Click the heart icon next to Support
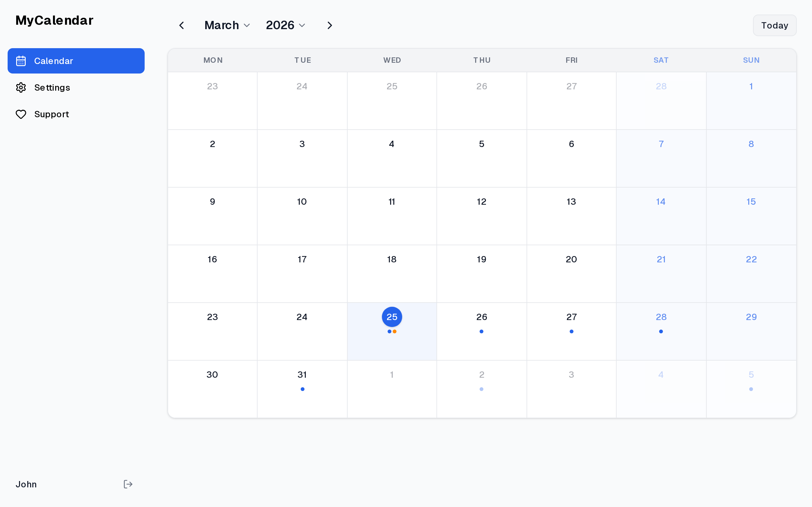The height and width of the screenshot is (507, 812). click(x=21, y=114)
